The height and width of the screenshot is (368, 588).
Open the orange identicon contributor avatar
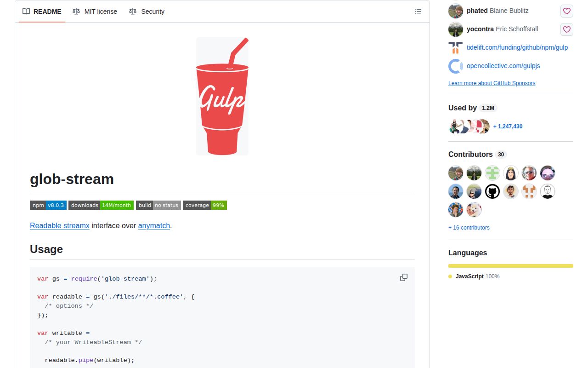pos(529,191)
